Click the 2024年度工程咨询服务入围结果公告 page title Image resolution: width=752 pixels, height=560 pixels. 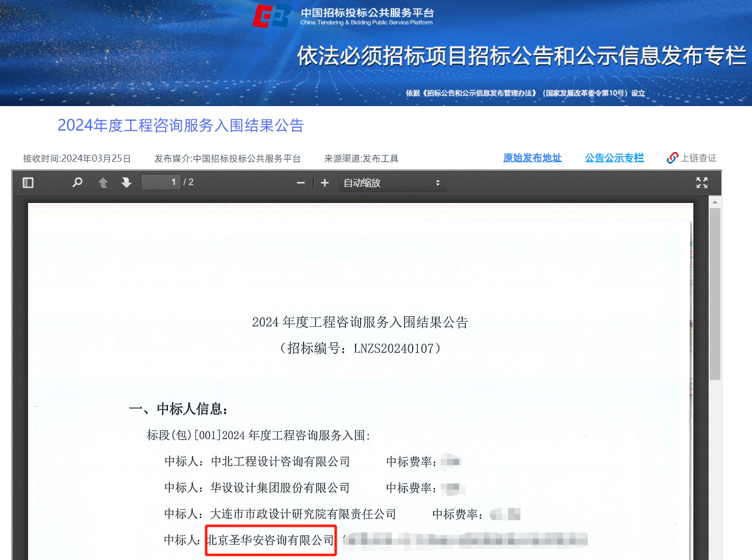[x=181, y=125]
